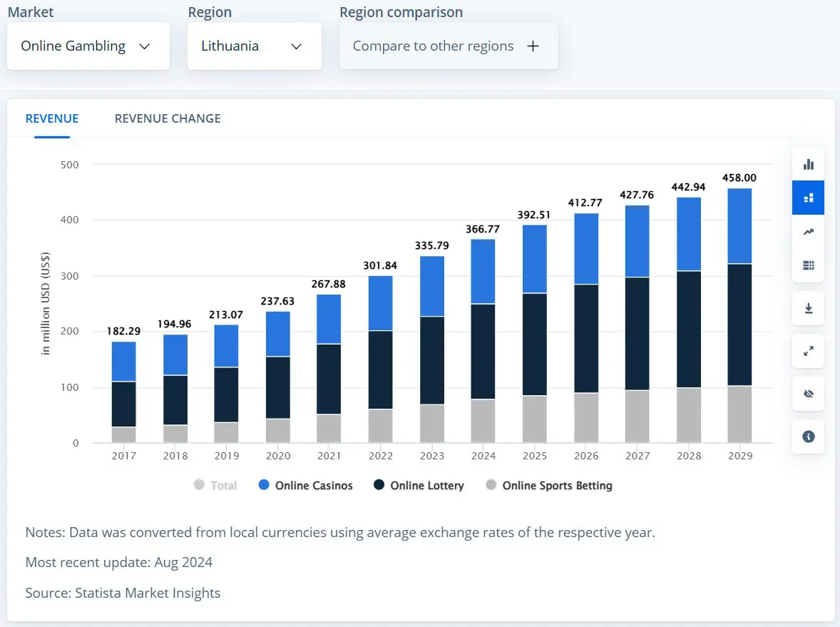The height and width of the screenshot is (627, 840).
Task: Switch to the line chart view
Action: (x=808, y=232)
